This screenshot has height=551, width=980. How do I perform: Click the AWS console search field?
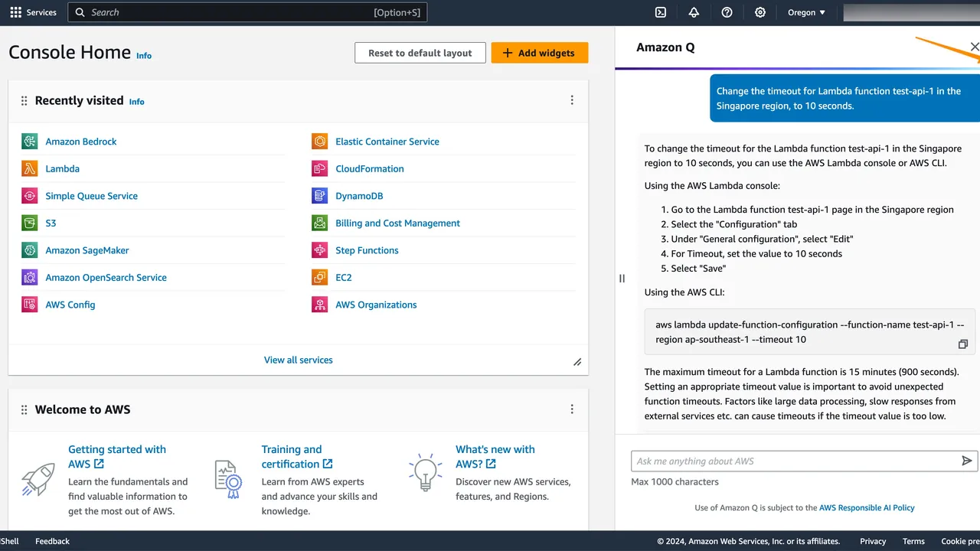(x=247, y=12)
